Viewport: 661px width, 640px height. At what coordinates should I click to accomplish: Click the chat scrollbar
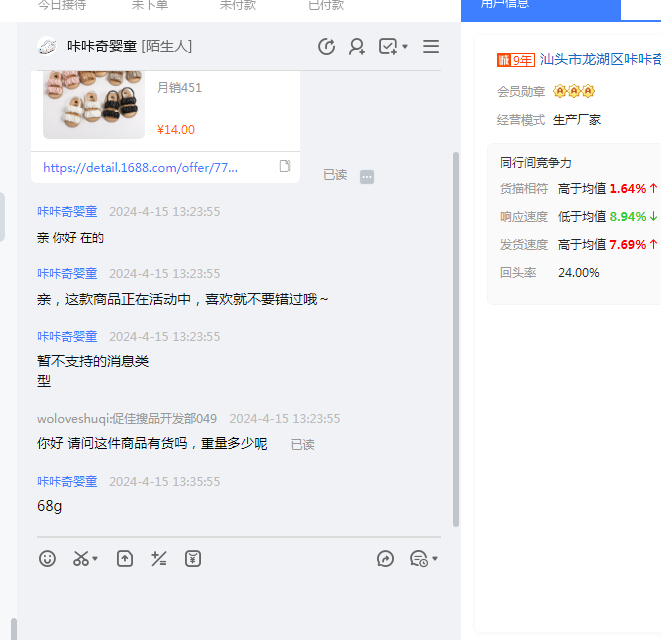click(456, 340)
